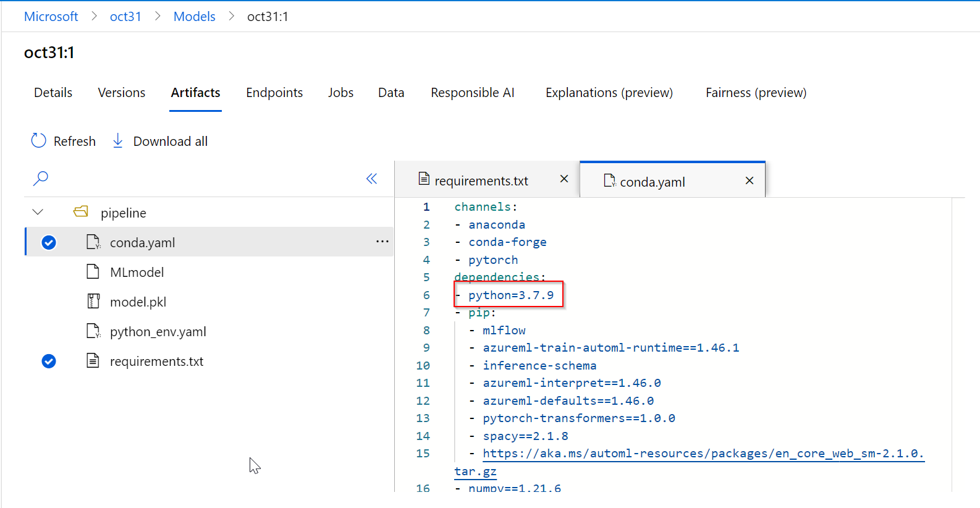The image size is (980, 508).
Task: Uncheck the requirements.txt checkmark
Action: (49, 361)
